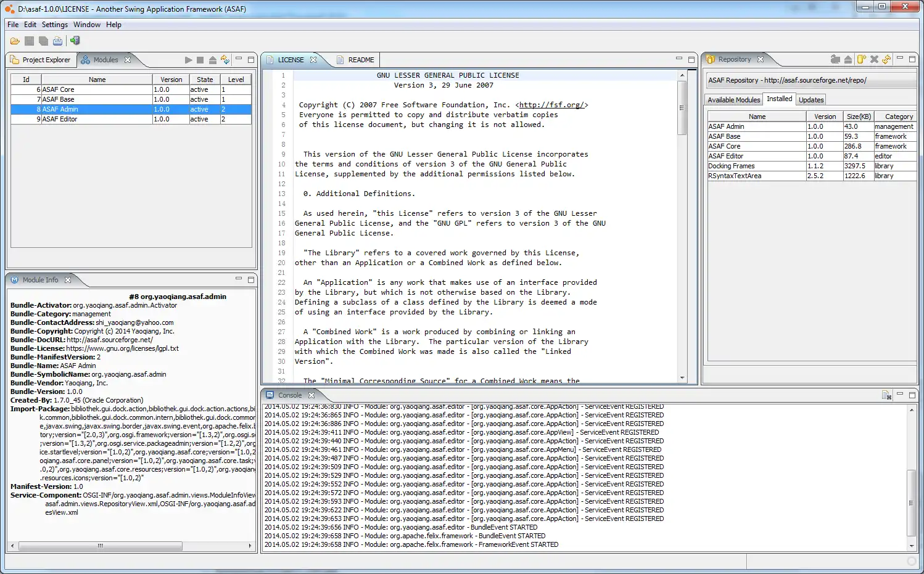
Task: Switch to the README editor tab
Action: 356,60
